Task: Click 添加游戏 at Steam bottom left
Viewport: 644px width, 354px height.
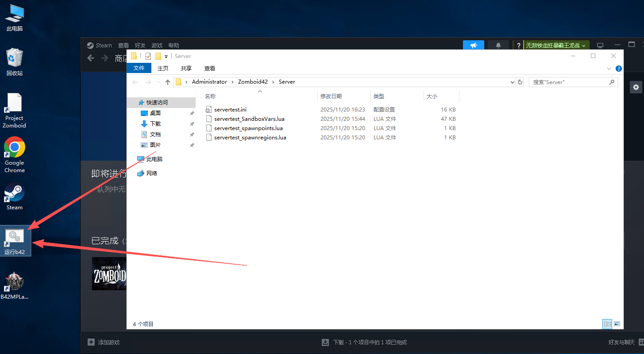Action: tap(104, 342)
